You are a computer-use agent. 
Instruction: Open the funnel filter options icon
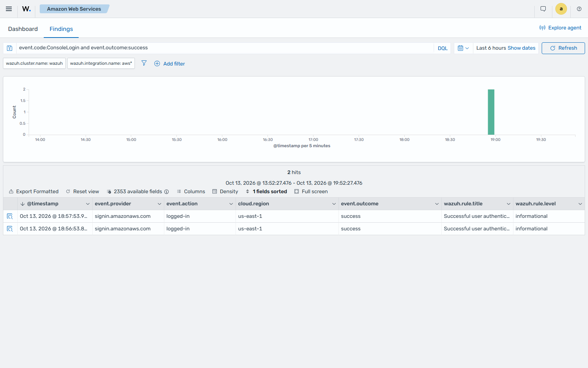[144, 63]
